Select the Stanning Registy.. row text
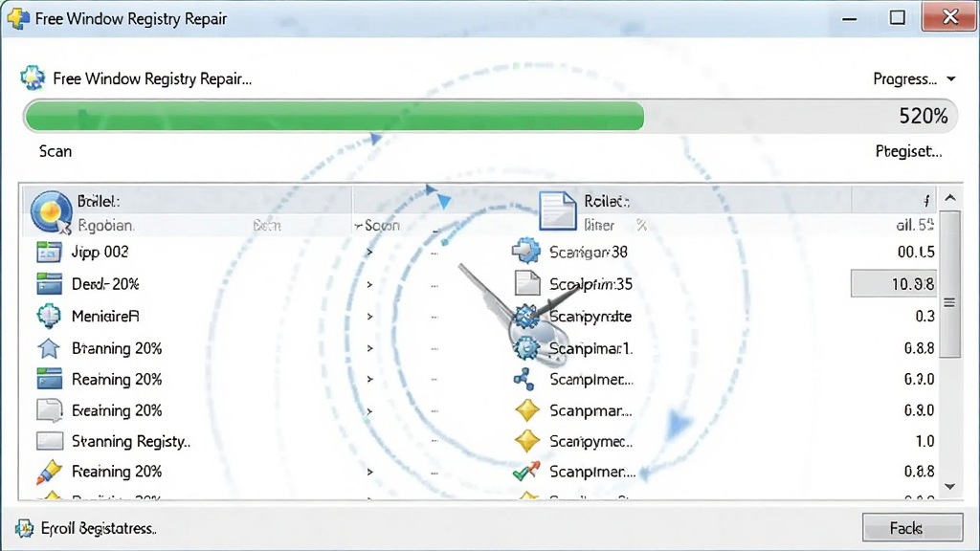The height and width of the screenshot is (551, 980). click(x=130, y=442)
